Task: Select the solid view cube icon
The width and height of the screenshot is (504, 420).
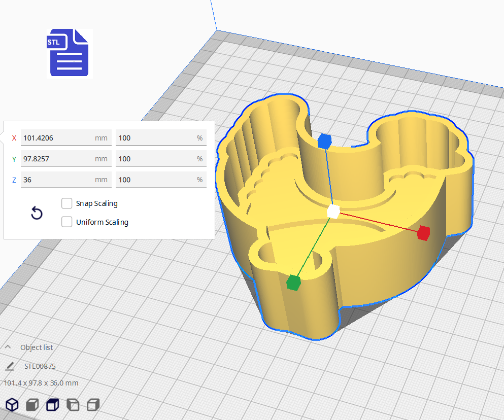Action: click(31, 404)
